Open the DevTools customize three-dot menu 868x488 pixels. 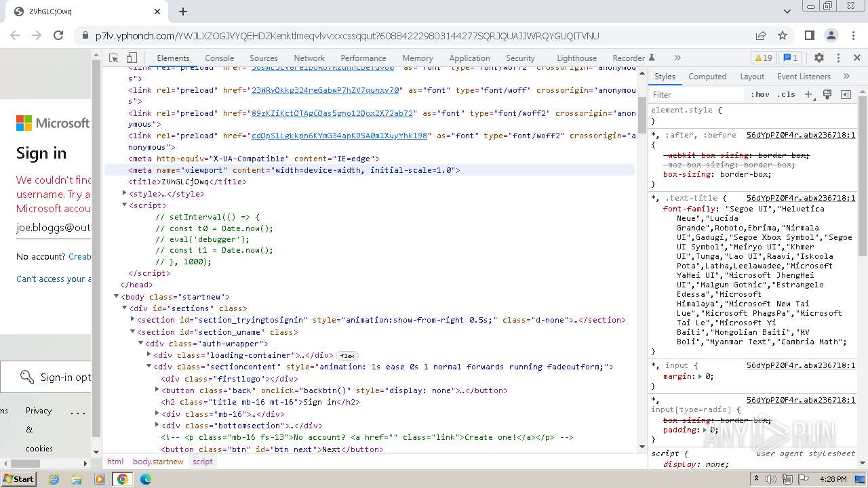click(838, 58)
